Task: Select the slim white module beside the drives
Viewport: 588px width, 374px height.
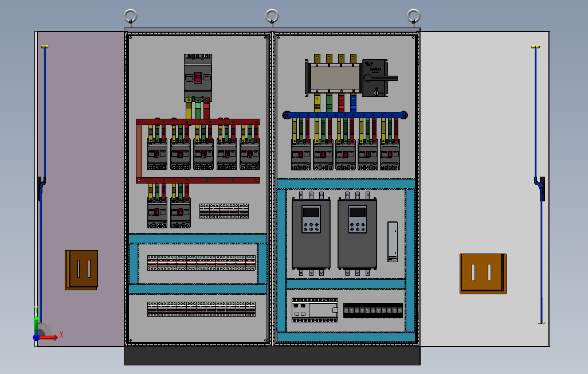Action: click(x=392, y=241)
